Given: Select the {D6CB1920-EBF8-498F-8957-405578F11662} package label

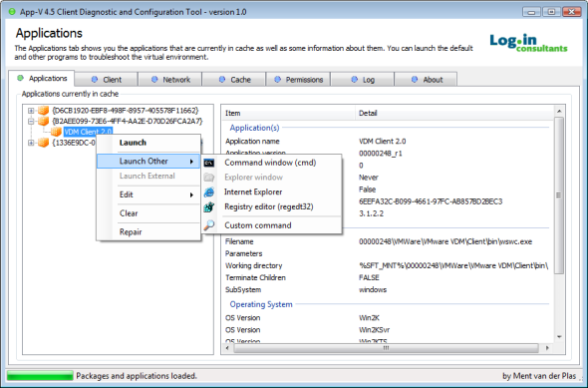Looking at the screenshot, I should [126, 111].
